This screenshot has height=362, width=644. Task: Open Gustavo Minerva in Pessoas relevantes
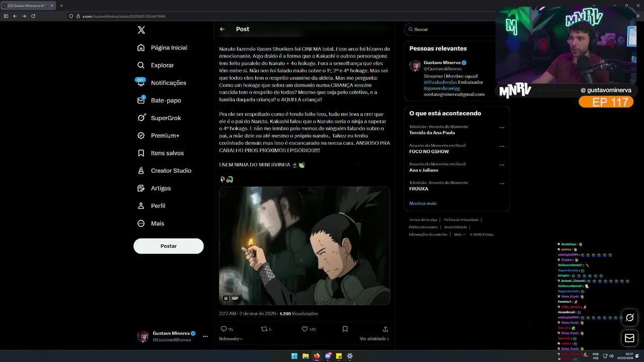[x=442, y=63]
